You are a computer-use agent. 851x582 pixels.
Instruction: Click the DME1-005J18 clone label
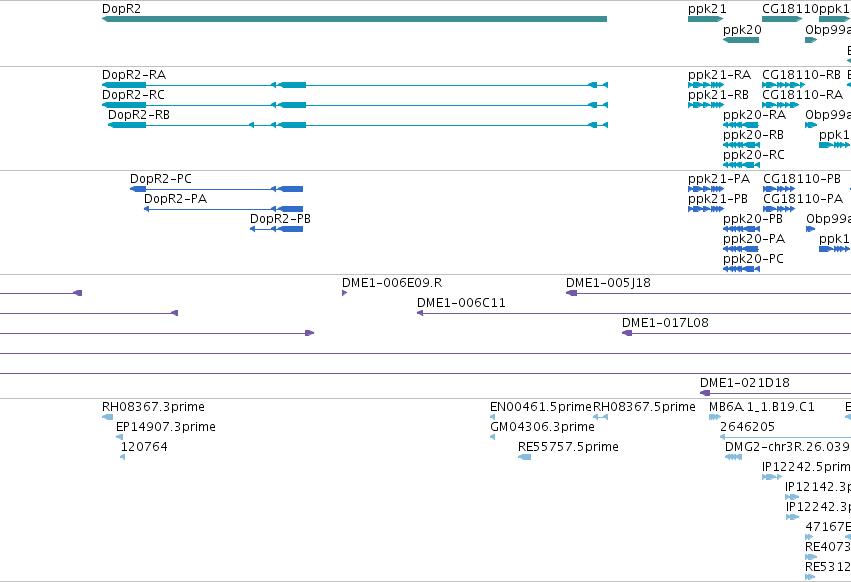(x=608, y=283)
